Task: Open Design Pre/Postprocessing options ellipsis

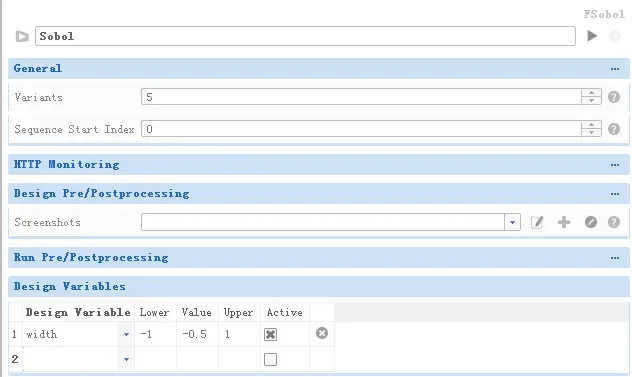Action: tap(615, 194)
